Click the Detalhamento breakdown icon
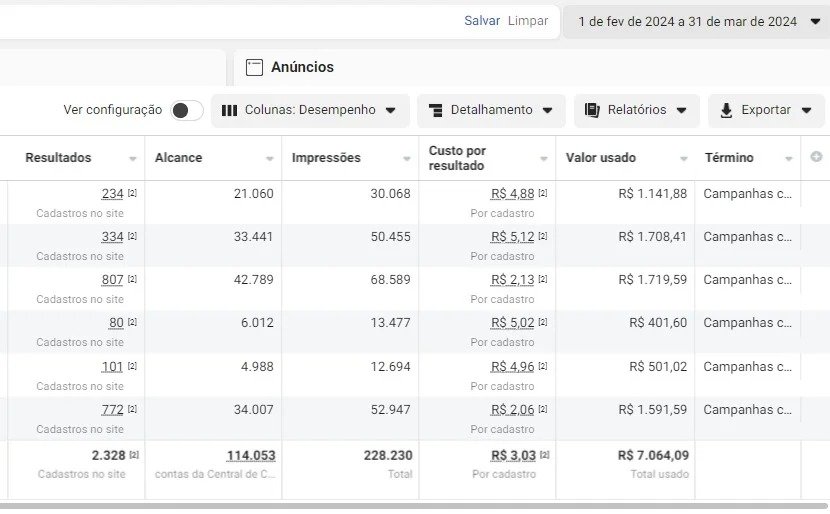Image resolution: width=830 pixels, height=514 pixels. click(435, 110)
